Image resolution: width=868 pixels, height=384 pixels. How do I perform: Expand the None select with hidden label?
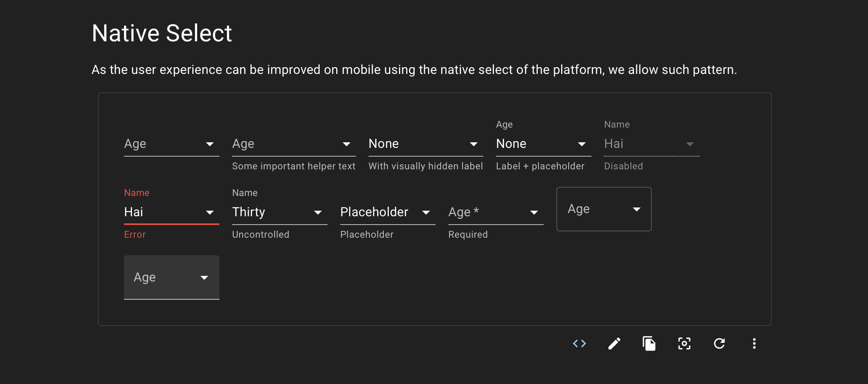(x=425, y=144)
